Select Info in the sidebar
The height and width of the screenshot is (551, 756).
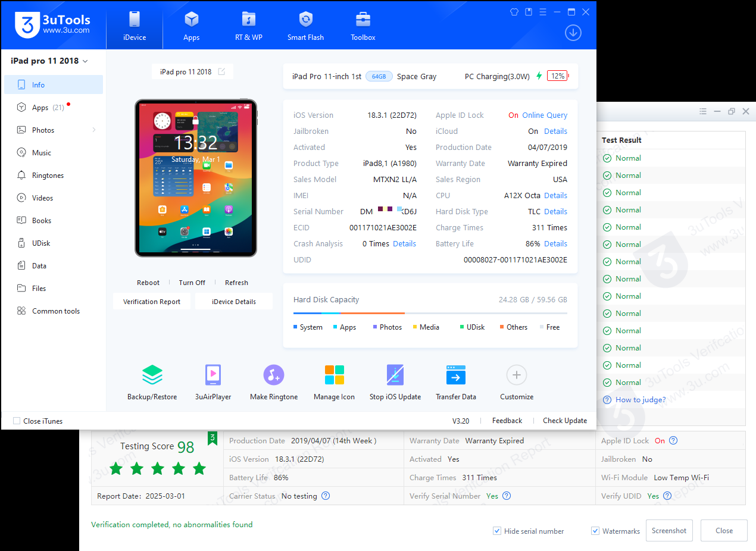click(x=54, y=85)
